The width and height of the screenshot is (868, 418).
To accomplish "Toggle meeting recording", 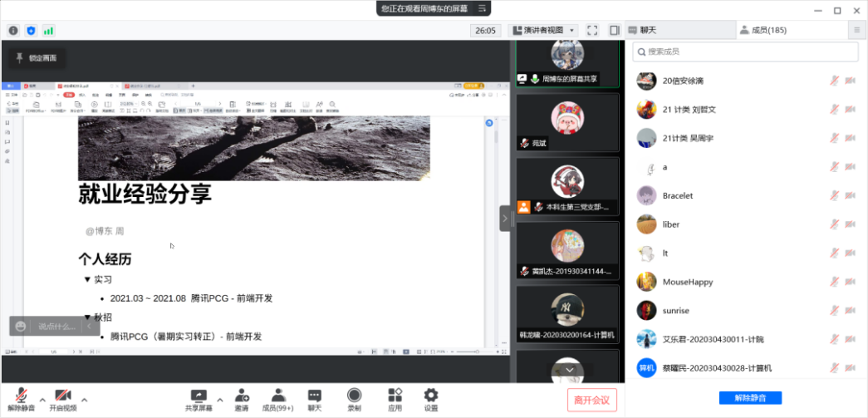I will point(355,400).
